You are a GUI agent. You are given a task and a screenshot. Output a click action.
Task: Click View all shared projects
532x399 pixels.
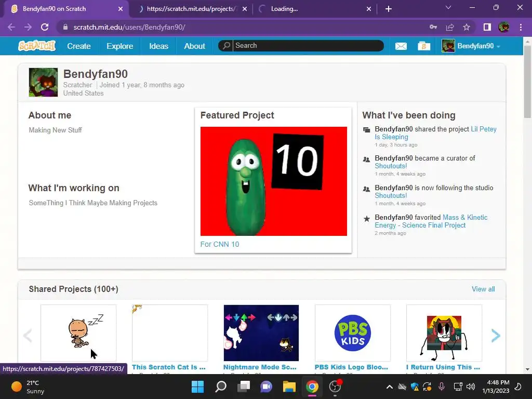tap(483, 289)
